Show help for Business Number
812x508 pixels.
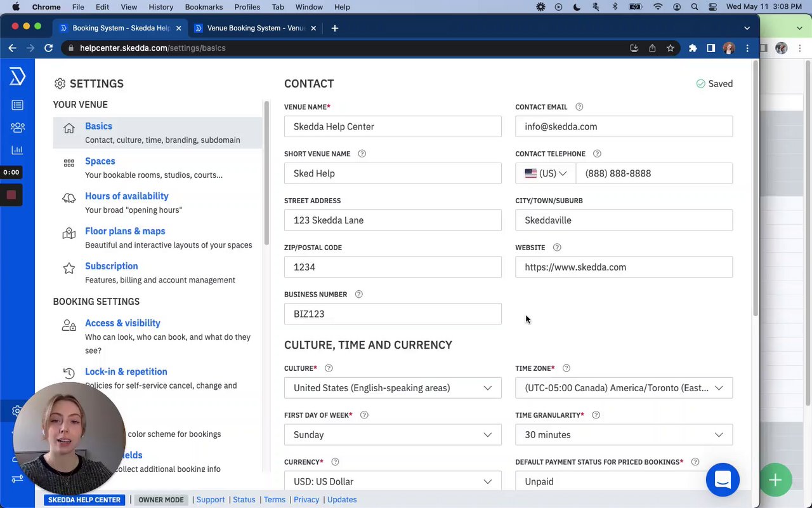[359, 295]
